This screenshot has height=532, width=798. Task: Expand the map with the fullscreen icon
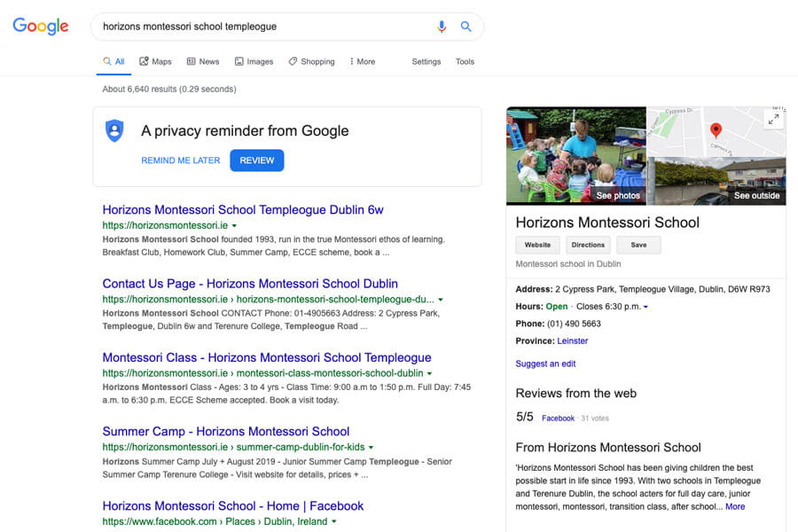click(773, 119)
